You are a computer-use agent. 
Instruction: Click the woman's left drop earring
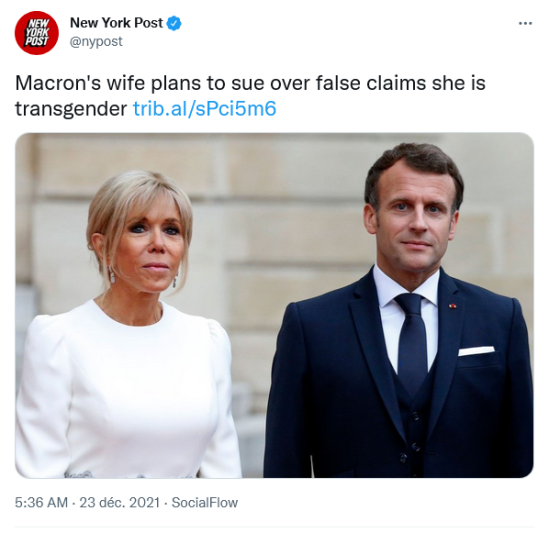pos(112,275)
